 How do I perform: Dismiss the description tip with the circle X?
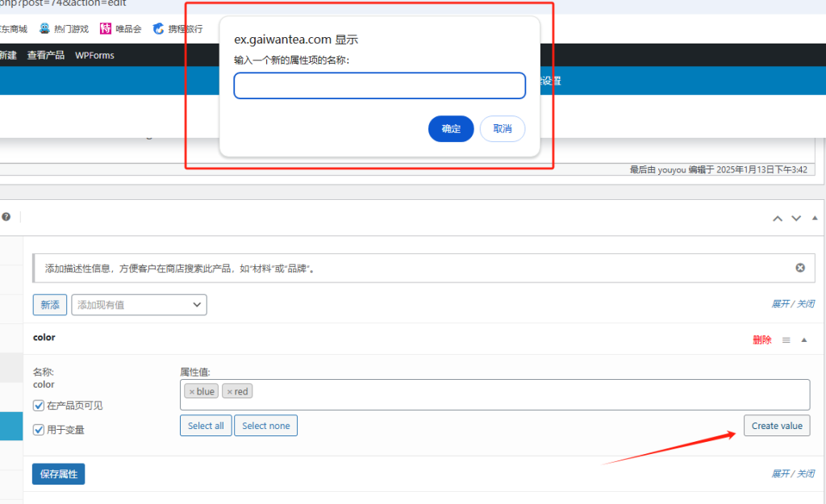coord(799,267)
